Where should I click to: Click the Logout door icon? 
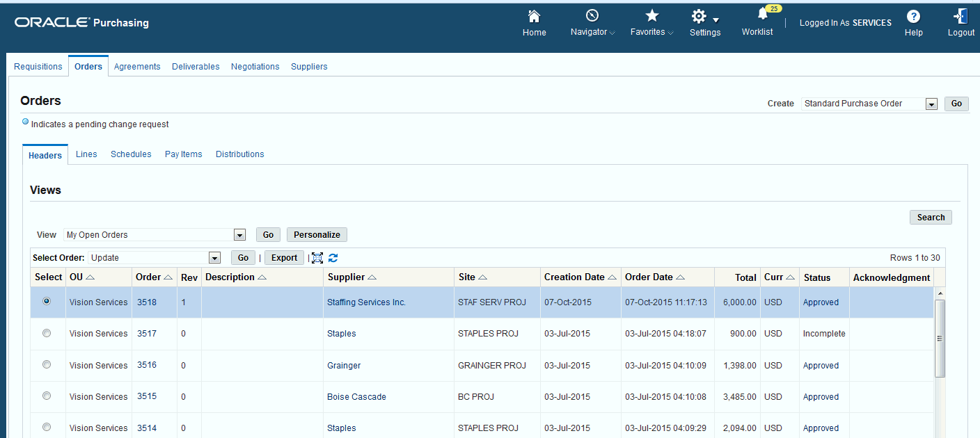click(961, 17)
